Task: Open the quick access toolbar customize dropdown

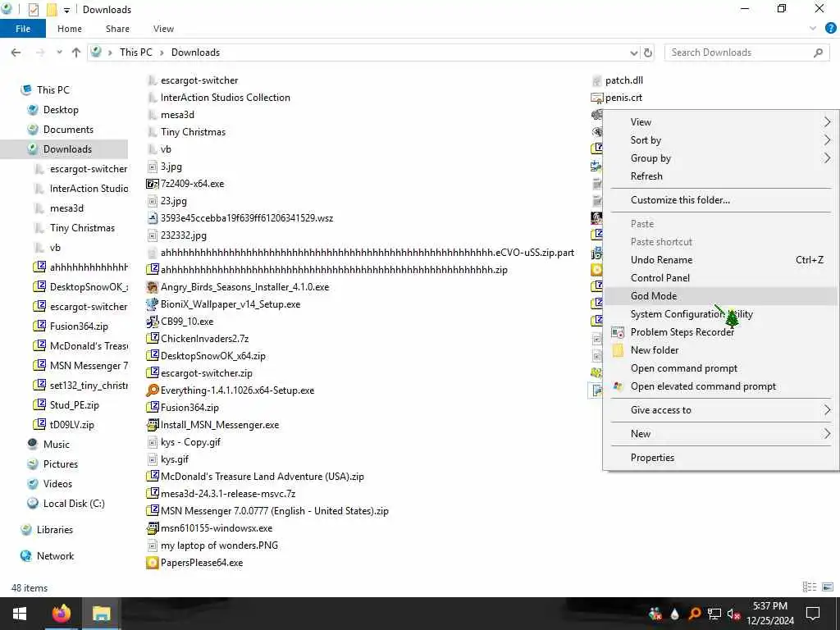Action: coord(67,10)
